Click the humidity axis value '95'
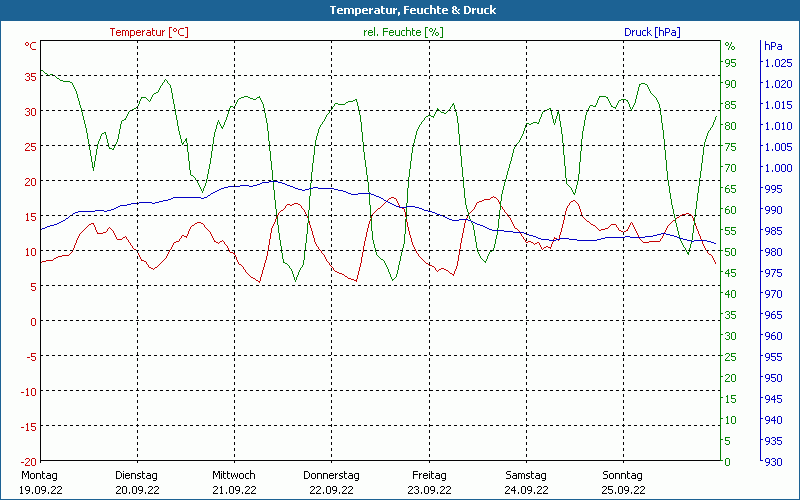This screenshot has height=500, width=800. [x=731, y=63]
